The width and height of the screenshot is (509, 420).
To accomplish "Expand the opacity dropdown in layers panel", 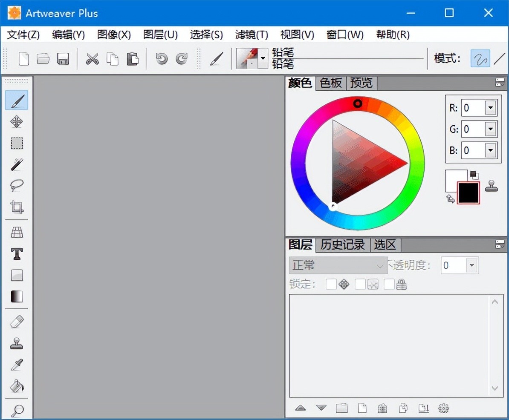I will (x=471, y=265).
